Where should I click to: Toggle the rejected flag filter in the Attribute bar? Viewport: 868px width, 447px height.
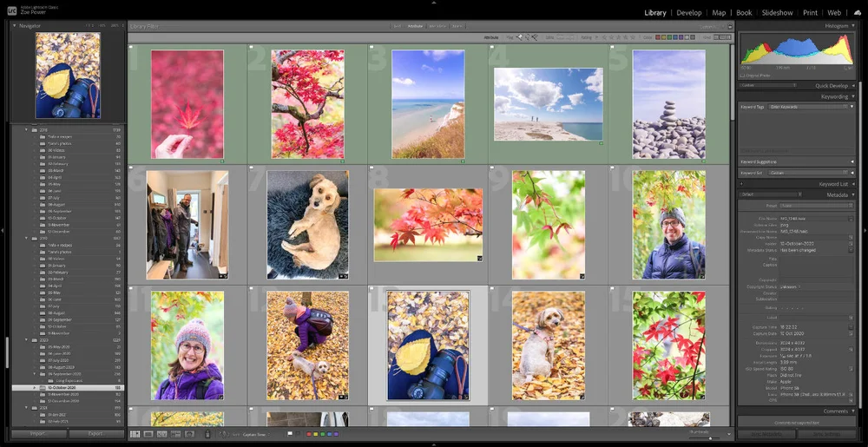[535, 37]
